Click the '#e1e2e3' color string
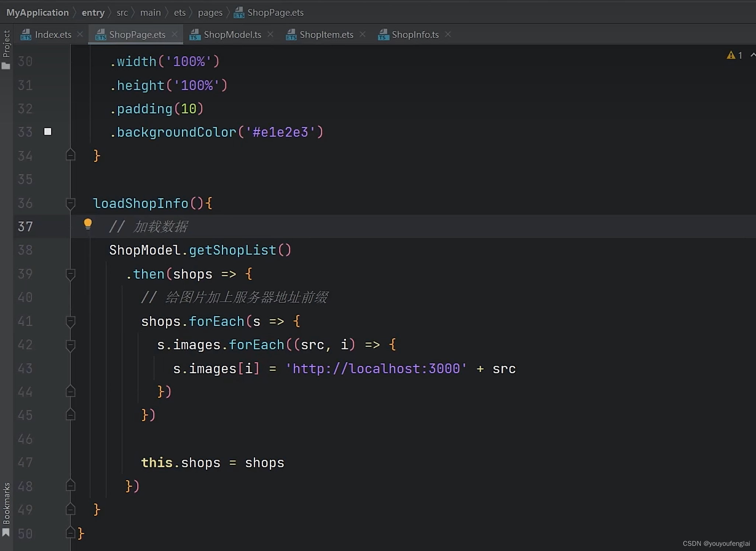Screen dimensions: 756x551 (x=281, y=132)
